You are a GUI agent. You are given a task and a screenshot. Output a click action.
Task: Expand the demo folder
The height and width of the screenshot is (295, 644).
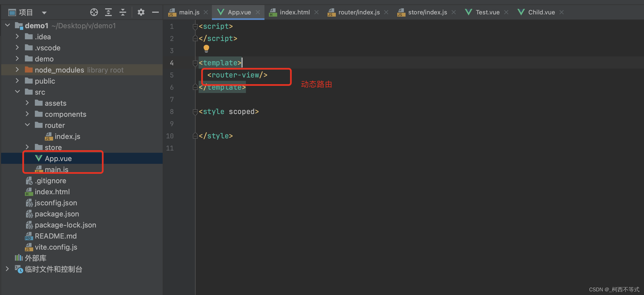[17, 59]
